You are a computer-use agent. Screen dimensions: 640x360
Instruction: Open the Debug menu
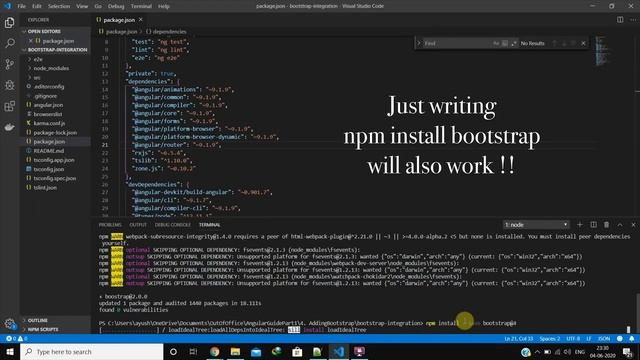(116, 6)
